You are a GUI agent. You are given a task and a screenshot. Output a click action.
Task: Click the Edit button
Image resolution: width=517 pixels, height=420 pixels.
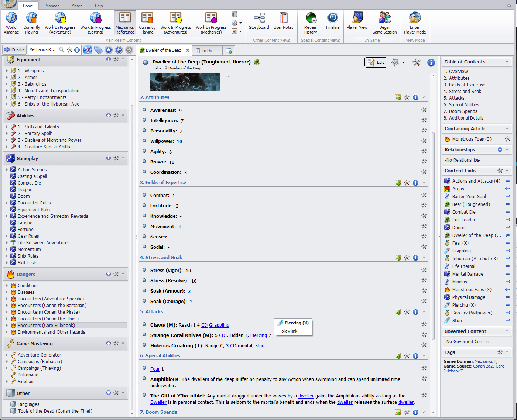376,62
